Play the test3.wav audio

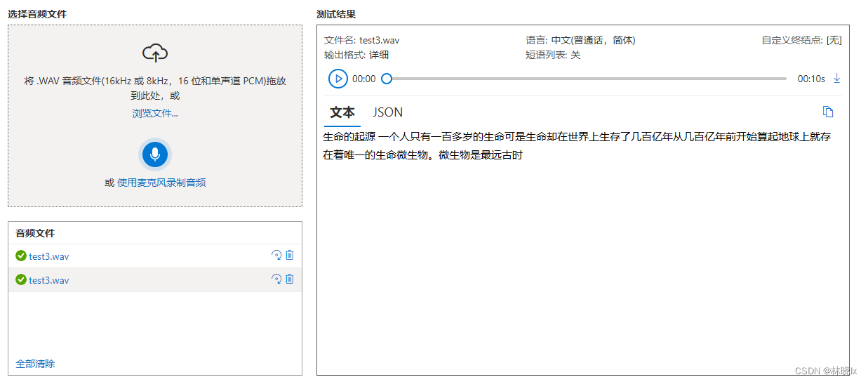[x=338, y=79]
